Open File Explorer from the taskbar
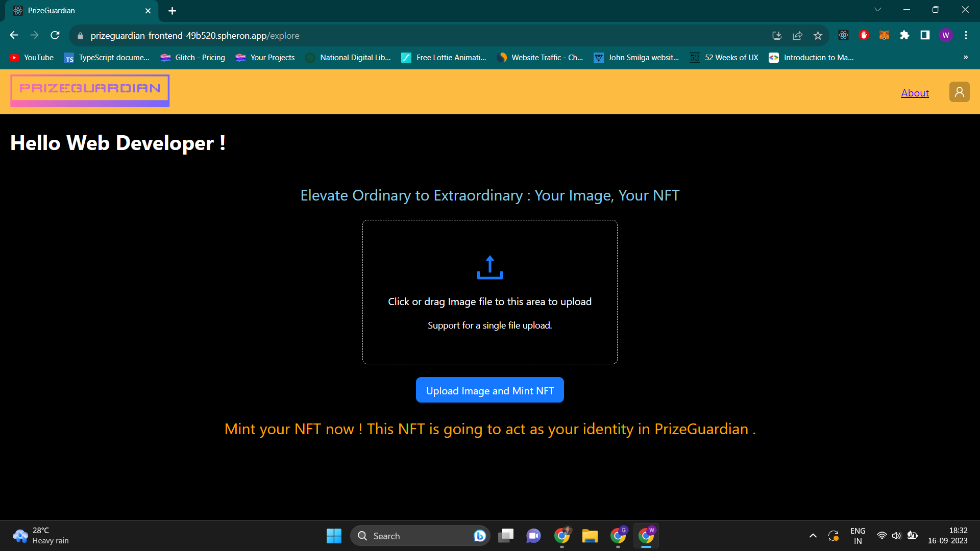The height and width of the screenshot is (551, 980). click(590, 536)
